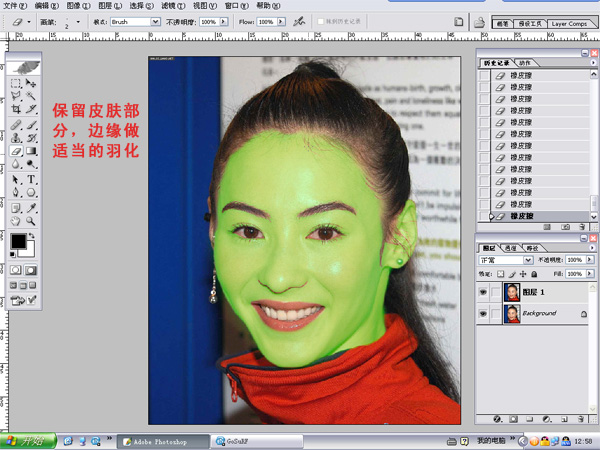Activate the Crop tool
600x450 pixels.
coord(16,109)
